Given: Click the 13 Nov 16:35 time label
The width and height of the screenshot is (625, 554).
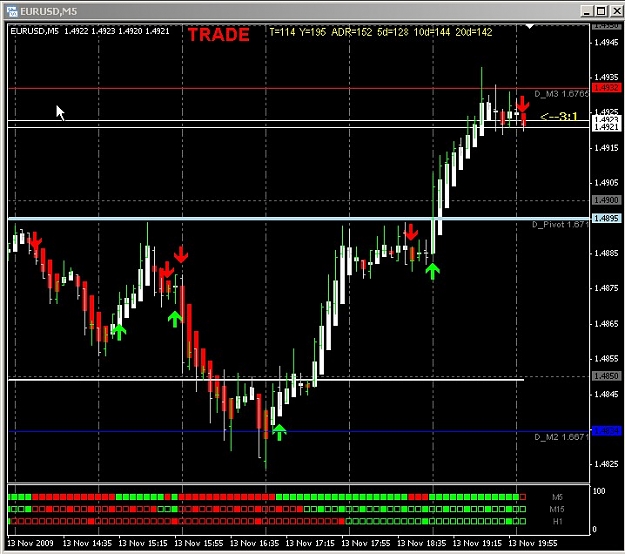Looking at the screenshot, I should coord(254,543).
